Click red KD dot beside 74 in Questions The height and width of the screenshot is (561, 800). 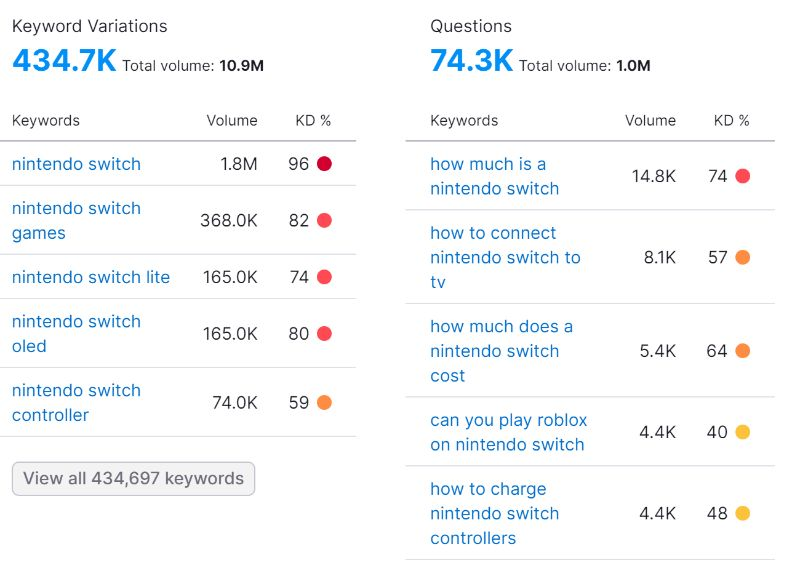click(742, 176)
